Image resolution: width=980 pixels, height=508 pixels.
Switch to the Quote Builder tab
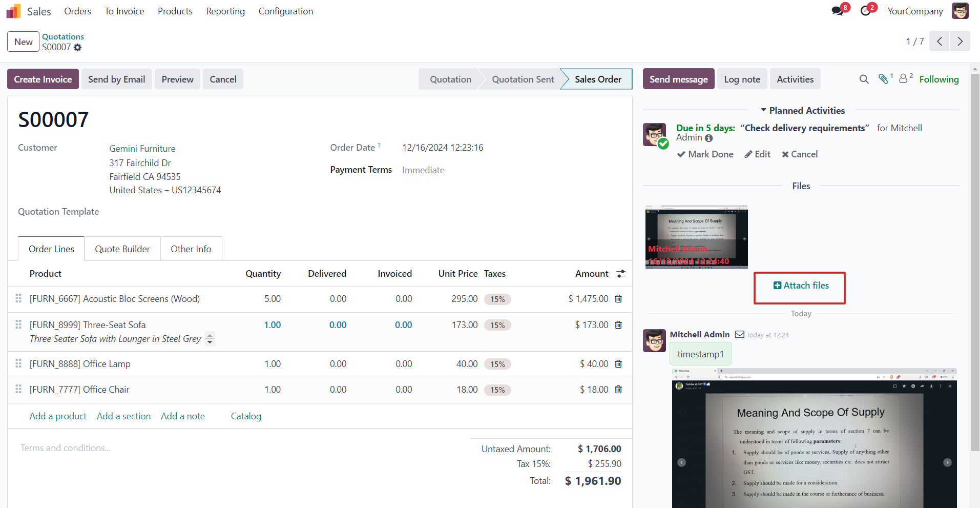coord(122,249)
